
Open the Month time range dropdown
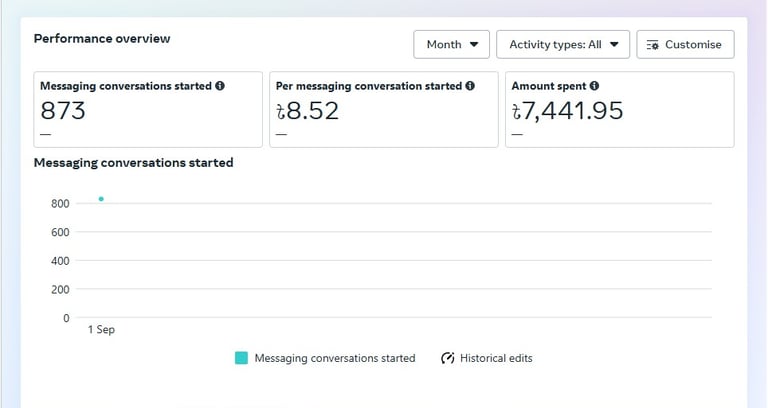click(451, 45)
